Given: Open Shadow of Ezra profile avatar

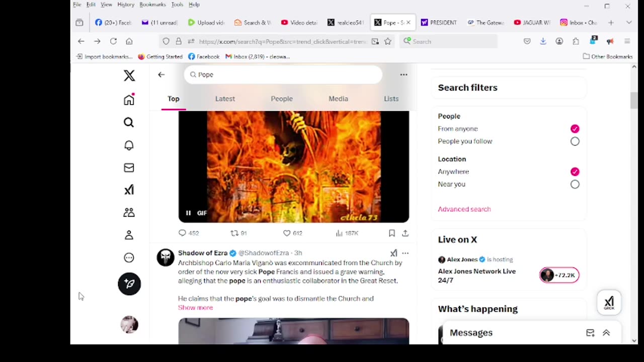Looking at the screenshot, I should point(166,257).
